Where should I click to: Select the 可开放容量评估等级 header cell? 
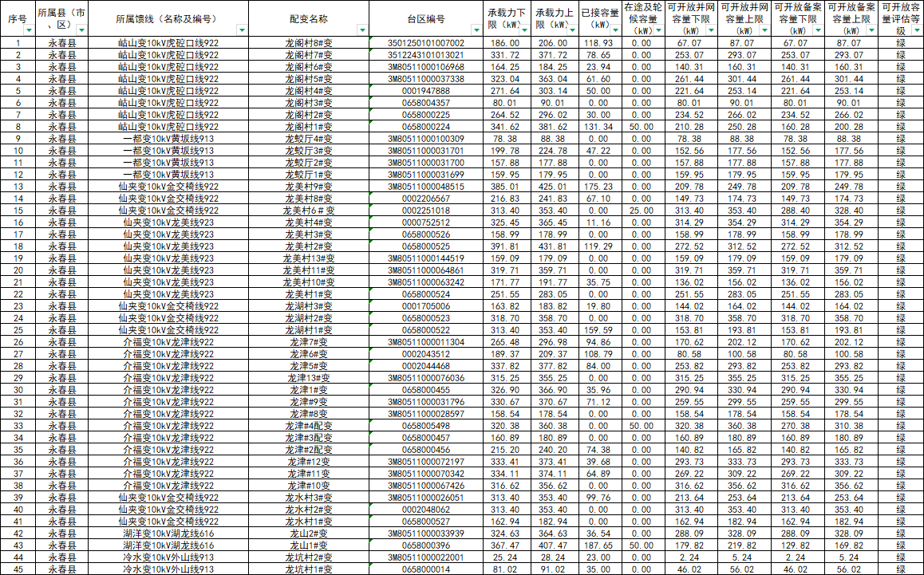click(x=900, y=19)
